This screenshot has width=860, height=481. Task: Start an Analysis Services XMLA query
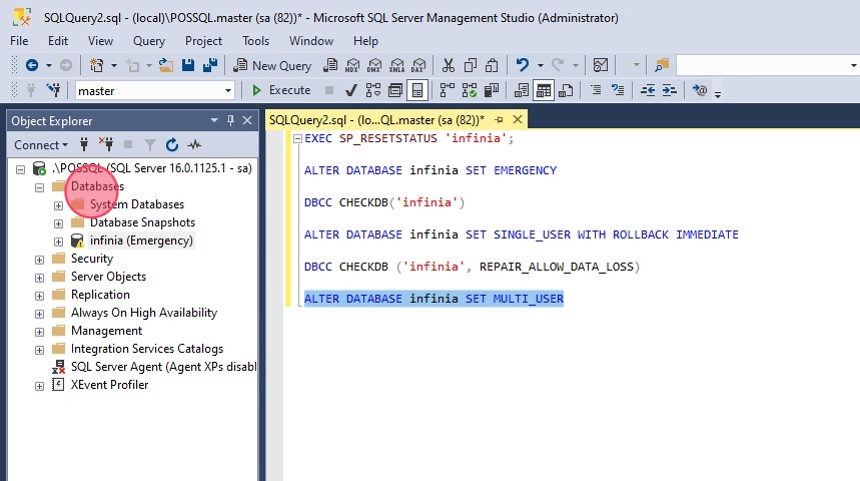click(397, 65)
